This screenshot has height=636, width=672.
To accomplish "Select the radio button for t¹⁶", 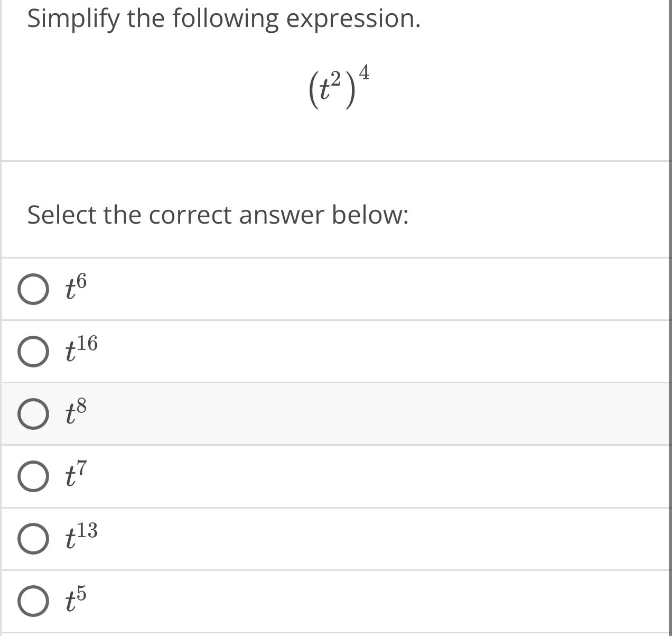I will coord(33,352).
